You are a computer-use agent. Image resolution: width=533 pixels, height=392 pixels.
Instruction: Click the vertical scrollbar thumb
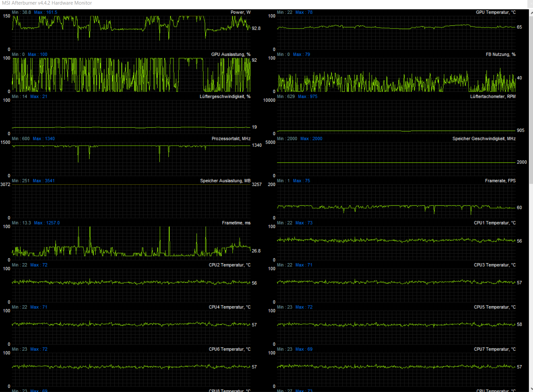coord(531,100)
